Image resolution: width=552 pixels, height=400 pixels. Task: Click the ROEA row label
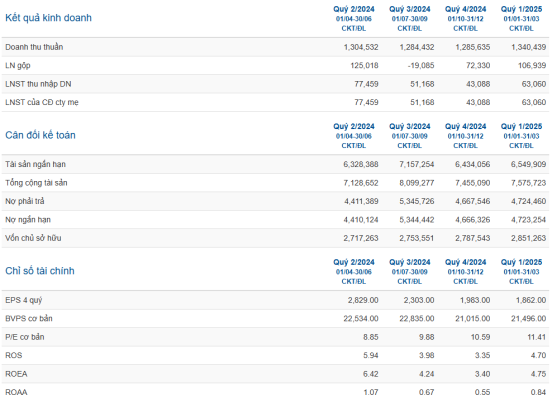click(x=16, y=374)
